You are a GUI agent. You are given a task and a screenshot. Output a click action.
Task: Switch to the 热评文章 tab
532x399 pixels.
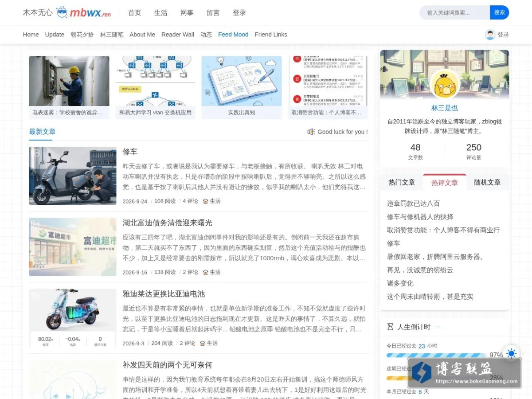pyautogui.click(x=445, y=182)
